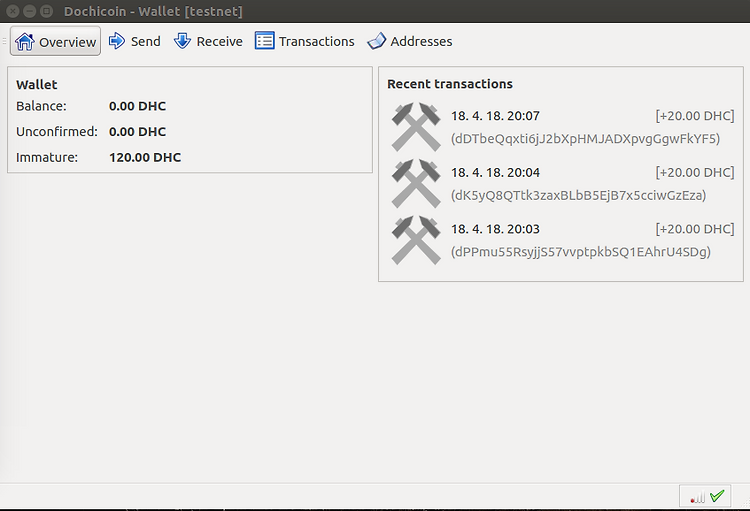Image resolution: width=750 pixels, height=511 pixels.
Task: Click the green sync checkmark icon
Action: [717, 496]
